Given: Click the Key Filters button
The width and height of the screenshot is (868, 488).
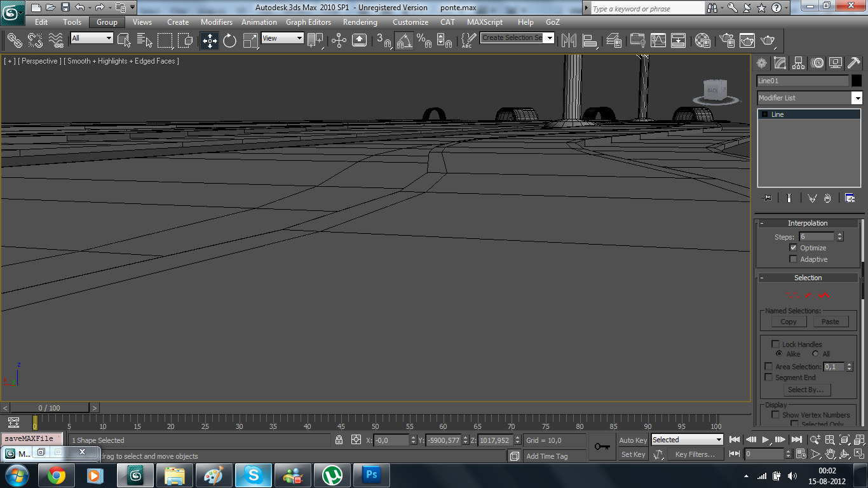Looking at the screenshot, I should pyautogui.click(x=695, y=454).
